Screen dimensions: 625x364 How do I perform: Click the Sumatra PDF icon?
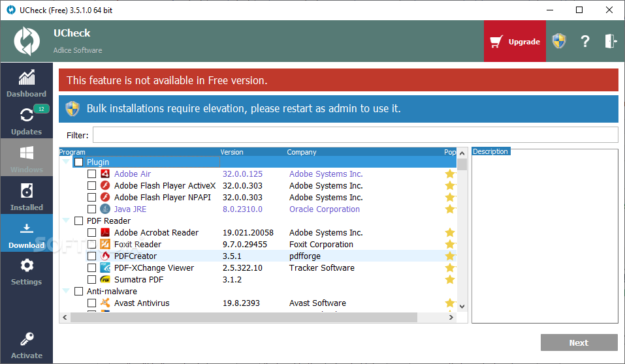pos(105,280)
